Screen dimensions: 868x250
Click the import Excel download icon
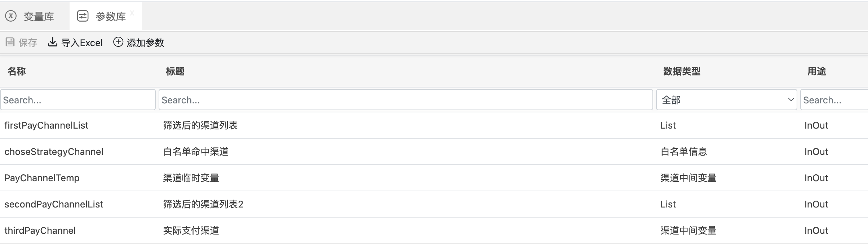coord(53,42)
